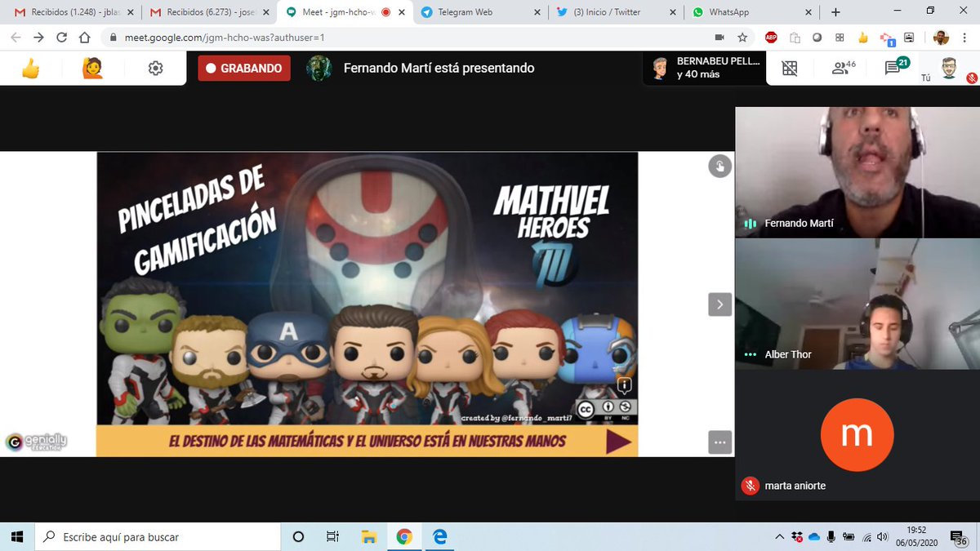The height and width of the screenshot is (551, 980).
Task: Reload the Meet page
Action: 61,38
